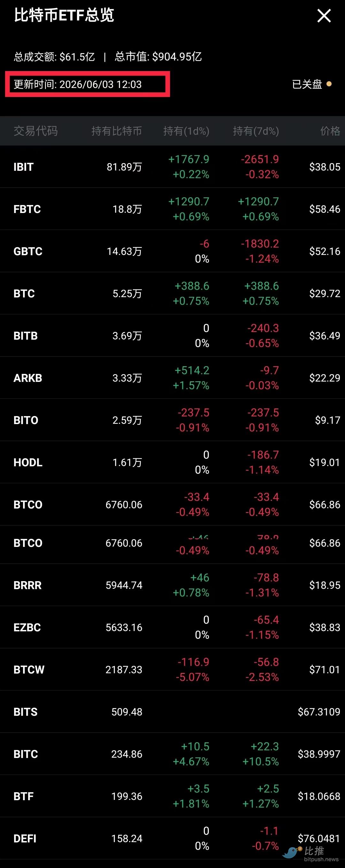Sort by 持有(7d%) column header
Viewport: 345px width, 868px height.
256,131
